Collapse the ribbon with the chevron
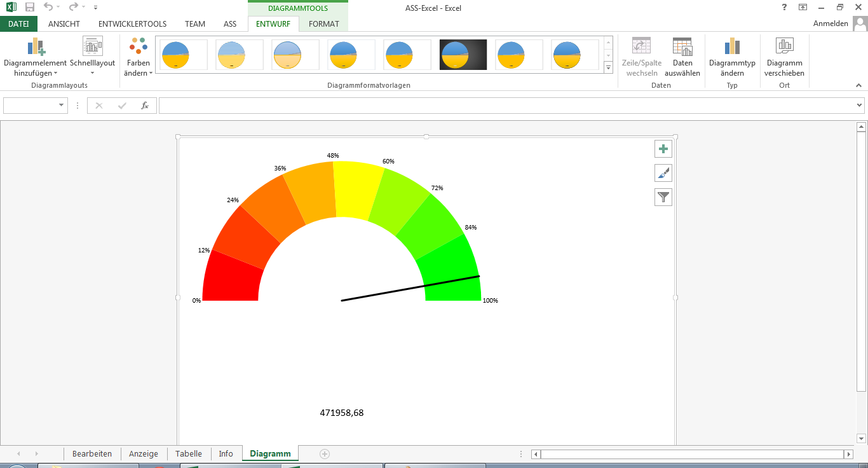Screen dimensions: 868x468 (860, 85)
